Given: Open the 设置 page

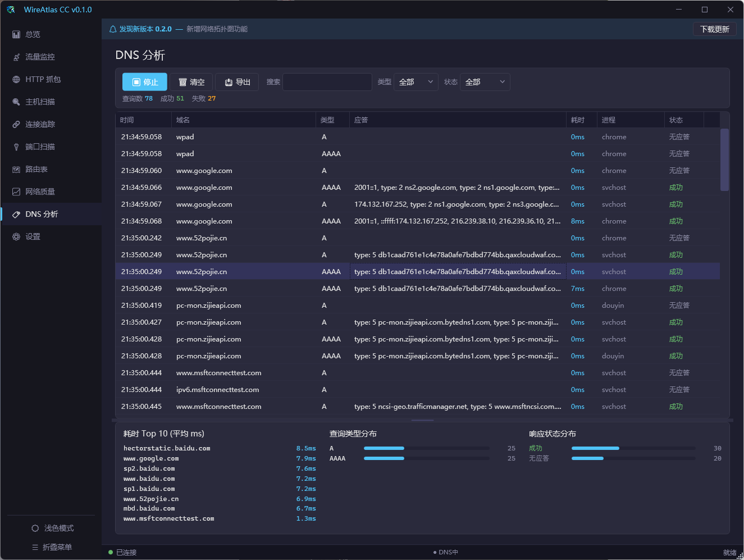Looking at the screenshot, I should point(51,236).
